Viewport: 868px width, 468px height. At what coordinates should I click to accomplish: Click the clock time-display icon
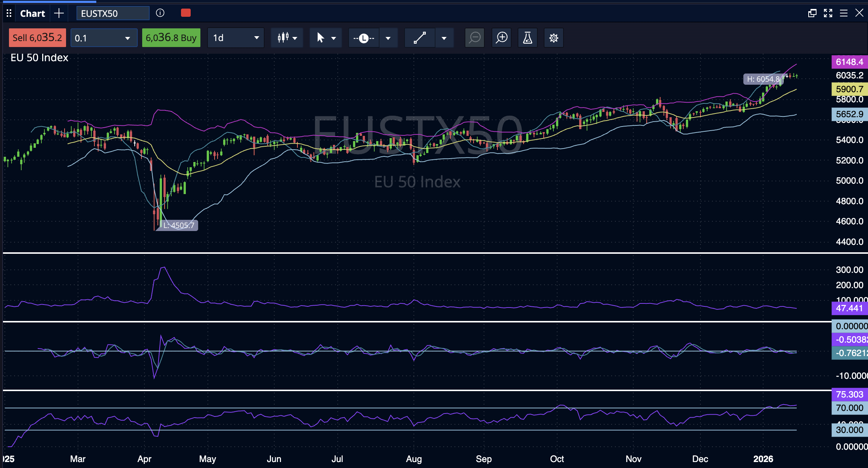[x=363, y=38]
